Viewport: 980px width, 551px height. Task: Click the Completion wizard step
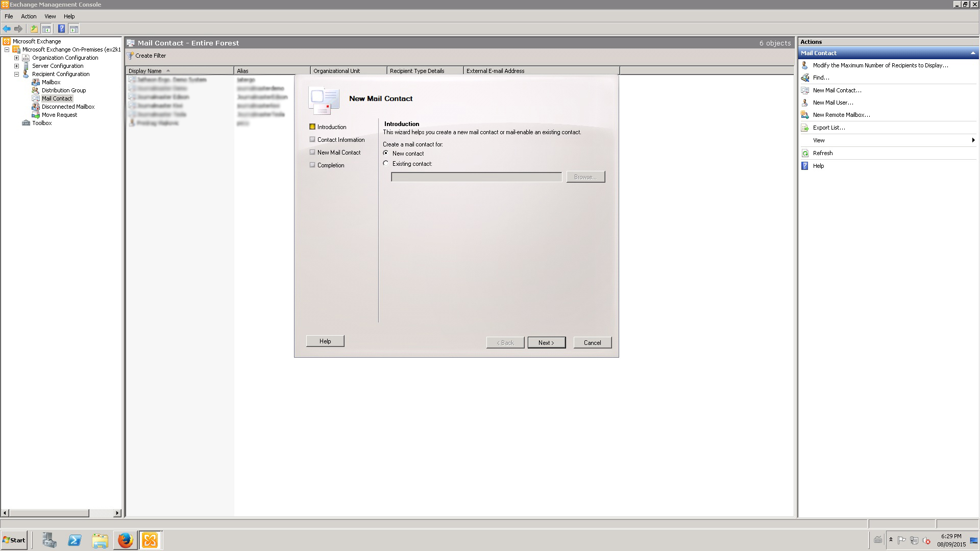click(331, 165)
